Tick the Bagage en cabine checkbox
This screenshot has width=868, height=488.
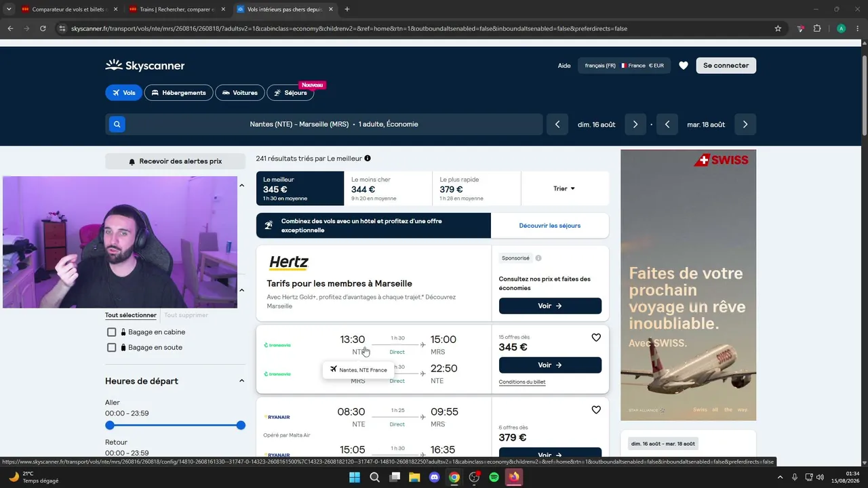click(112, 332)
